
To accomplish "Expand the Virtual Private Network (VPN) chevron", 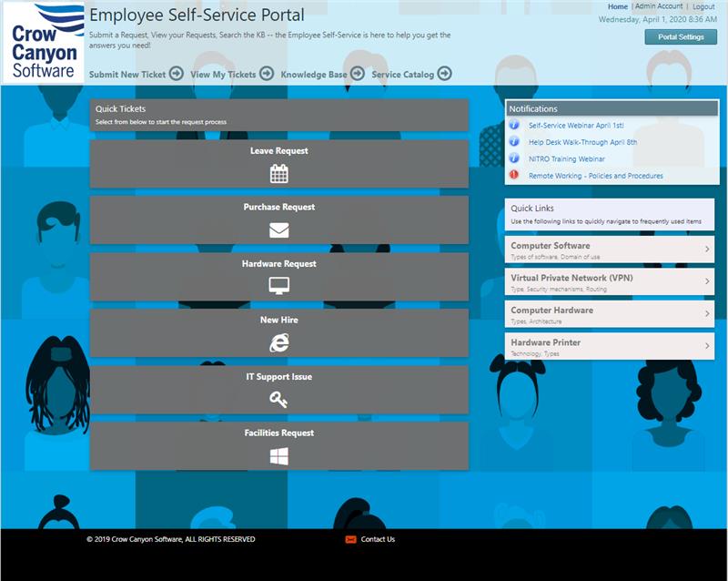I will click(707, 281).
